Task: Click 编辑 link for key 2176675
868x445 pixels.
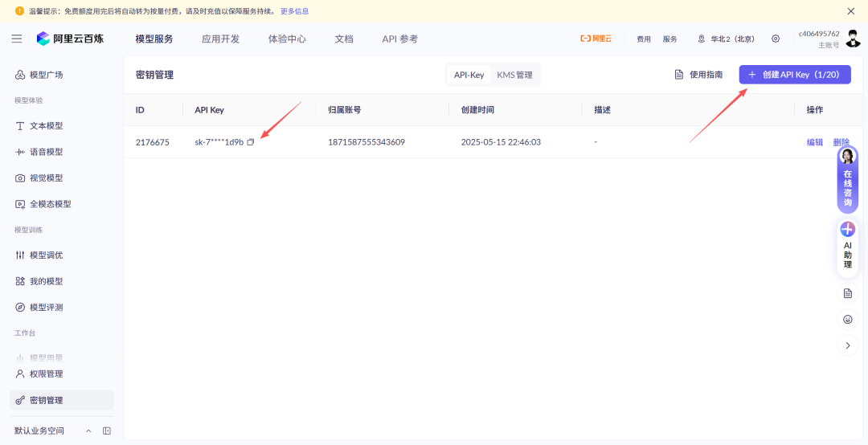Action: click(814, 142)
